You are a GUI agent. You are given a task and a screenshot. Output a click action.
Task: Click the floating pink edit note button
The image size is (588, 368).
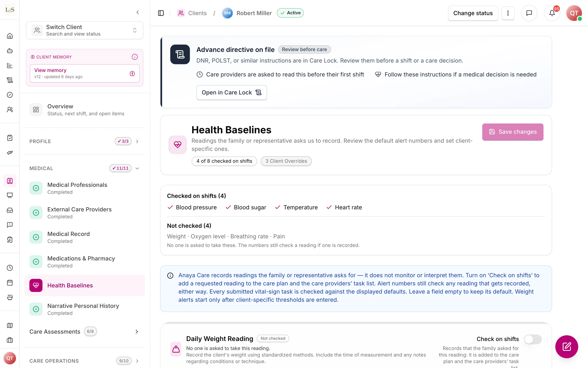coord(567,347)
